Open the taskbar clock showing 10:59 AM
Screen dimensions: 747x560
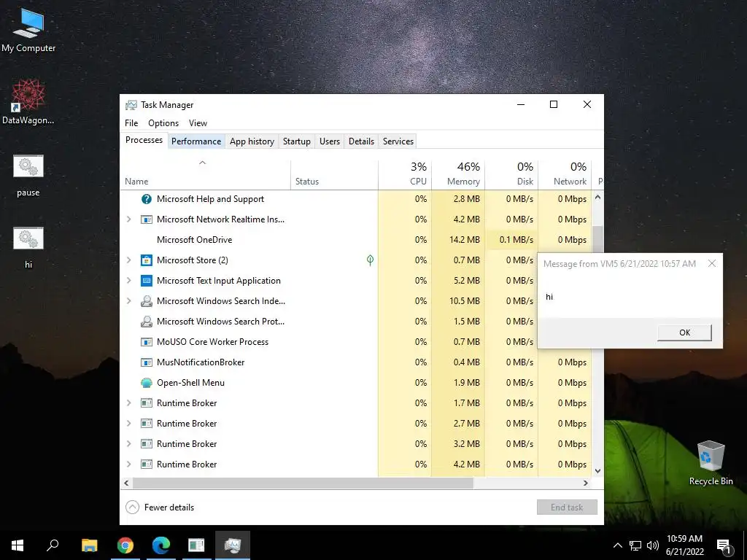[684, 545]
